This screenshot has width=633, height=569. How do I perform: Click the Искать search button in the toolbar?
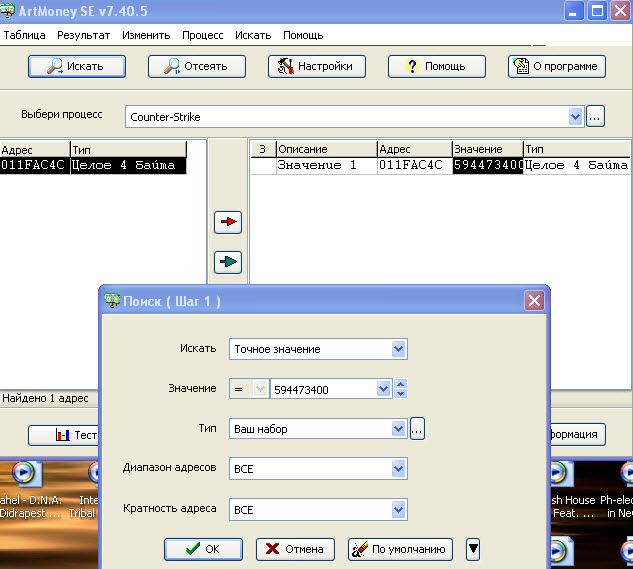pos(77,66)
